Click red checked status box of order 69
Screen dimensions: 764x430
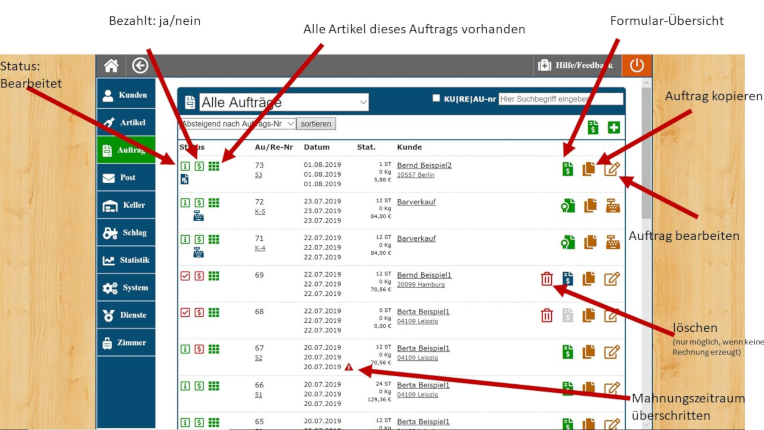click(x=185, y=276)
